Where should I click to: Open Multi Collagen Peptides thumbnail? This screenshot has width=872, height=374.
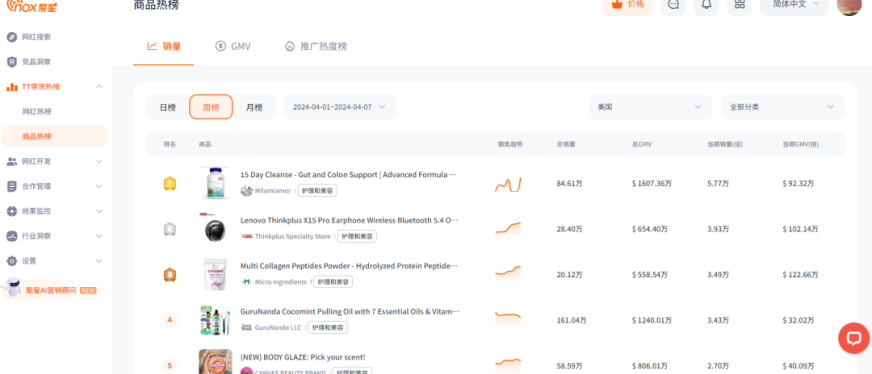point(215,274)
